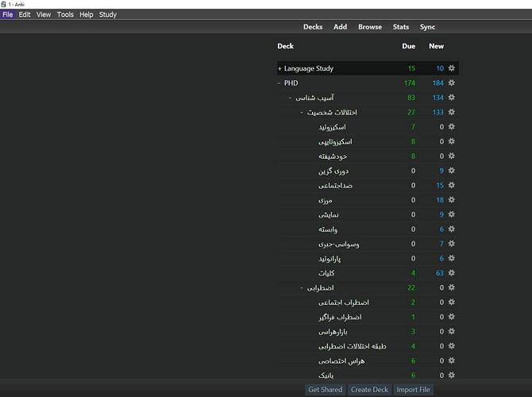Open gear icon for خودشیفته deck
The width and height of the screenshot is (532, 397).
451,156
